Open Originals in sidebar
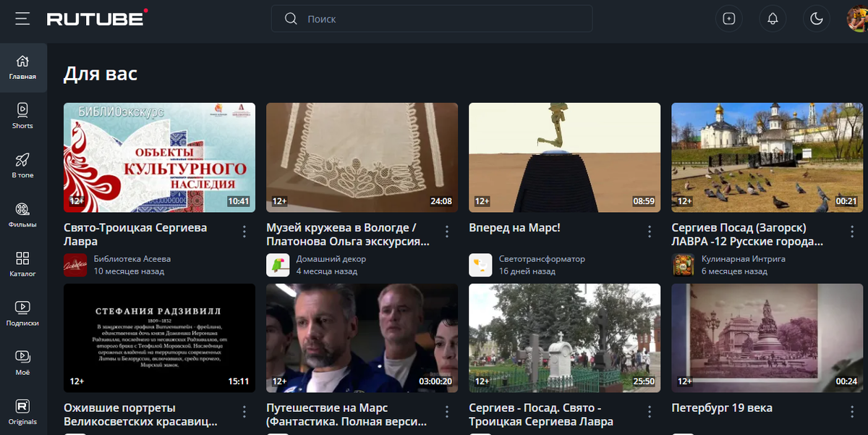Viewport: 868px width, 435px height. tap(22, 413)
